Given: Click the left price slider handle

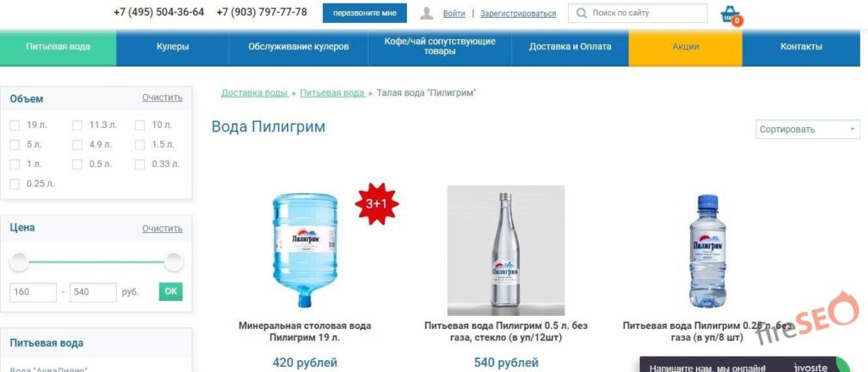Looking at the screenshot, I should point(19,261).
